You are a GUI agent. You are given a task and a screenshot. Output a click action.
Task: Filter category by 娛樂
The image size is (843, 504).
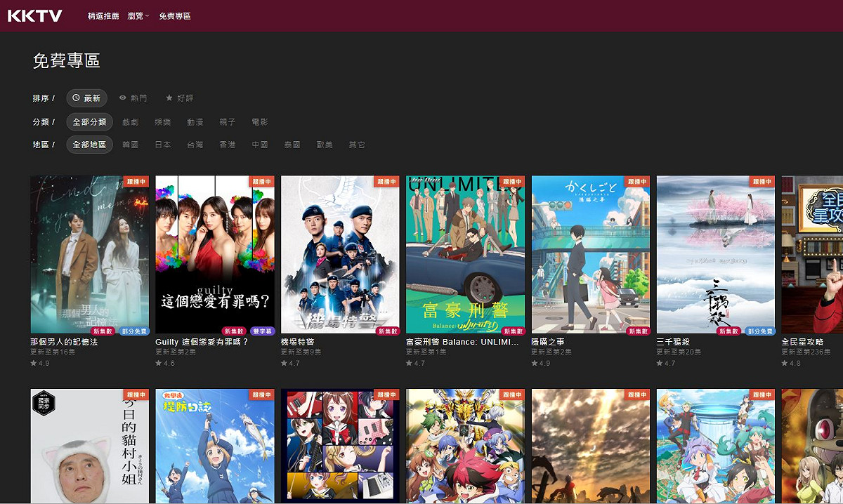point(162,122)
